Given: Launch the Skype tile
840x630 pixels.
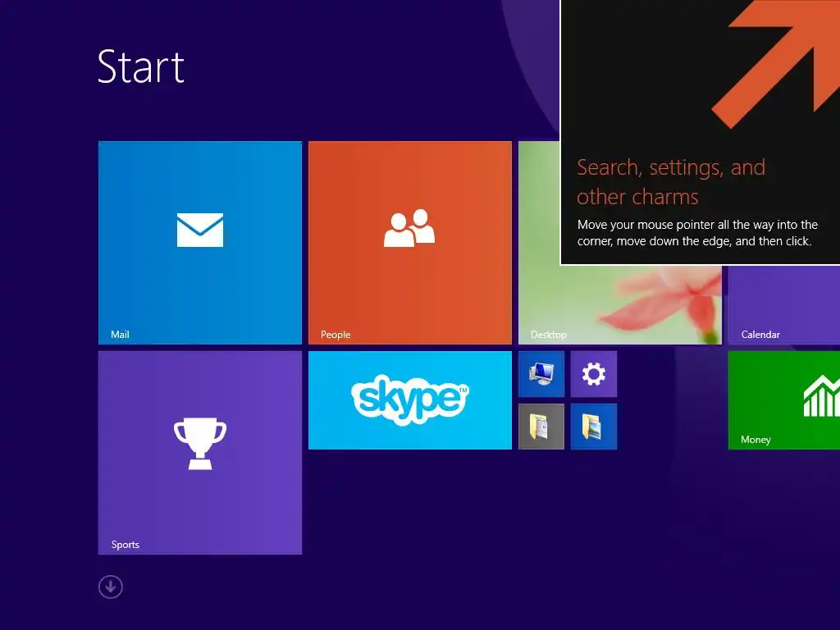Looking at the screenshot, I should tap(410, 400).
